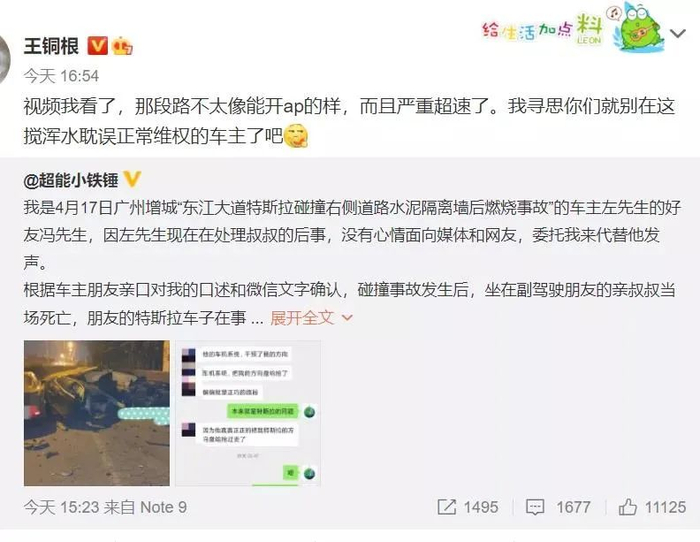Click the frog guitar sticker icon
This screenshot has width=700, height=542.
pyautogui.click(x=637, y=27)
